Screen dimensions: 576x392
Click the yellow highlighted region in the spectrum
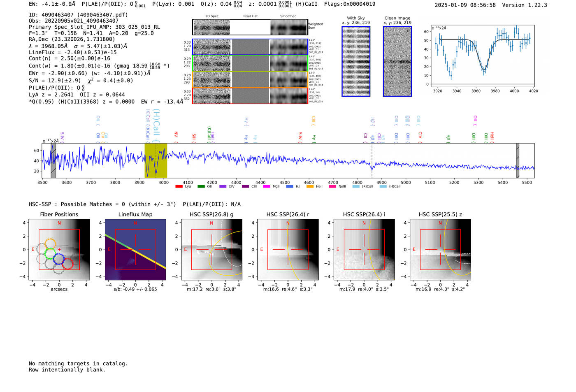[x=156, y=160]
